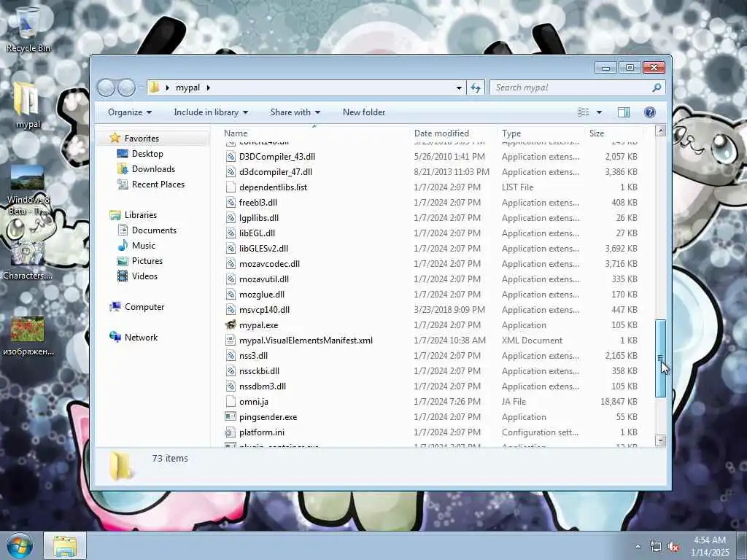This screenshot has height=560, width=747.
Task: Open the Documents library
Action: click(154, 230)
